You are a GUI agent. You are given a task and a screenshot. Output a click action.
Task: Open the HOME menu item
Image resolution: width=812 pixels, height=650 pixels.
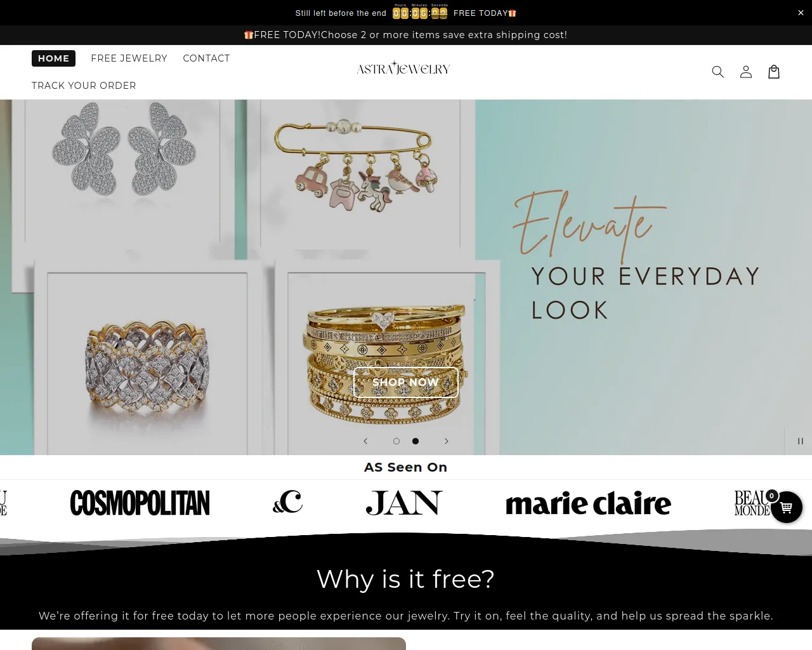[x=53, y=58]
